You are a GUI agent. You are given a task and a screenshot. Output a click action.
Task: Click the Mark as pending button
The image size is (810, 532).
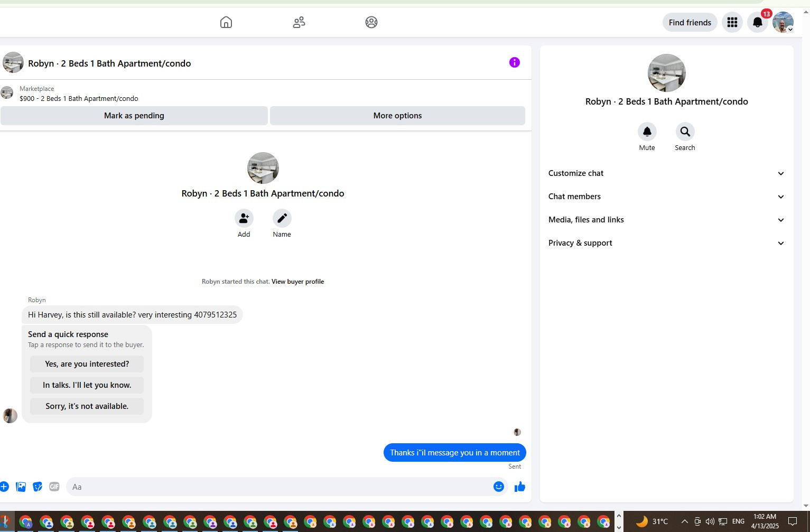[134, 116]
